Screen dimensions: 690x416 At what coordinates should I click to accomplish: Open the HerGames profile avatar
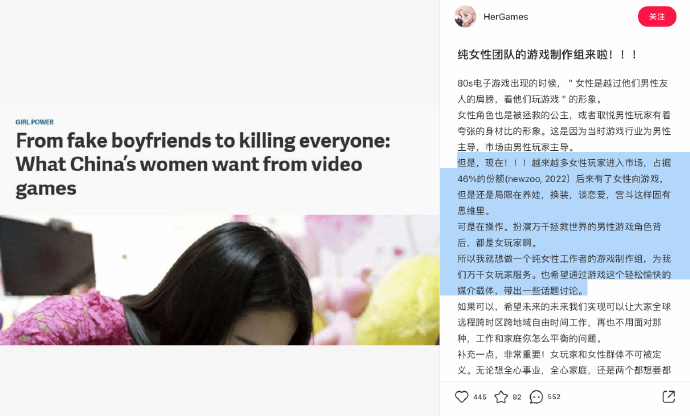click(x=465, y=17)
